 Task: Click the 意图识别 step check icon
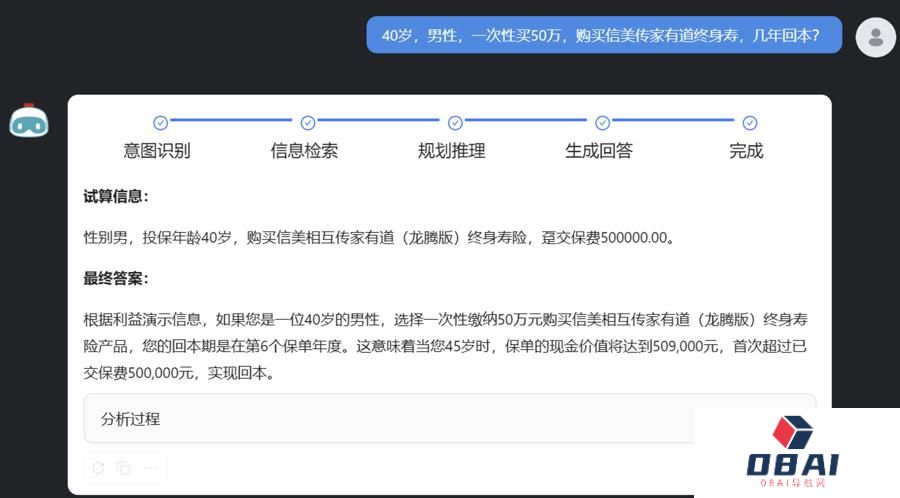(x=160, y=123)
